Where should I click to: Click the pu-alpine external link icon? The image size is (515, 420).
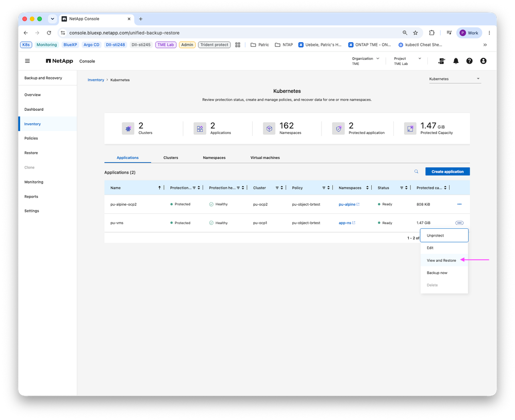pos(358,204)
